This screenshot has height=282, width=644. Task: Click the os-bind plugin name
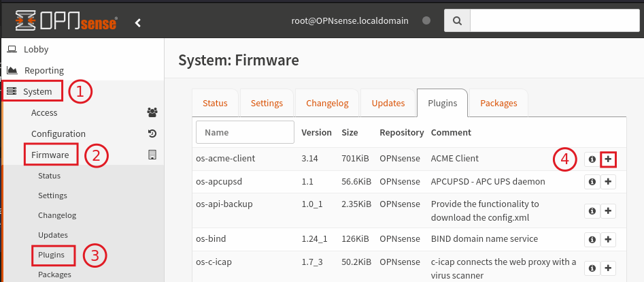pyautogui.click(x=211, y=239)
